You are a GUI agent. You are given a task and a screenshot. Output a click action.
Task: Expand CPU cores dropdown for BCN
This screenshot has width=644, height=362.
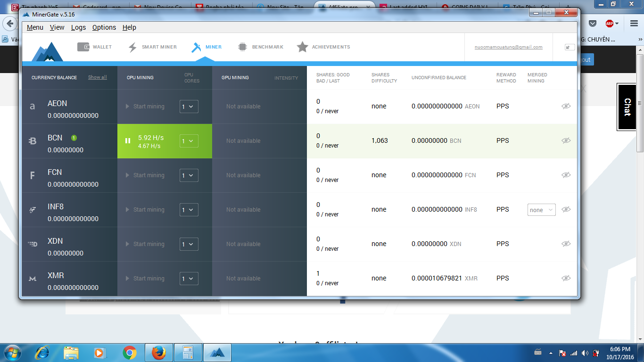pyautogui.click(x=189, y=141)
